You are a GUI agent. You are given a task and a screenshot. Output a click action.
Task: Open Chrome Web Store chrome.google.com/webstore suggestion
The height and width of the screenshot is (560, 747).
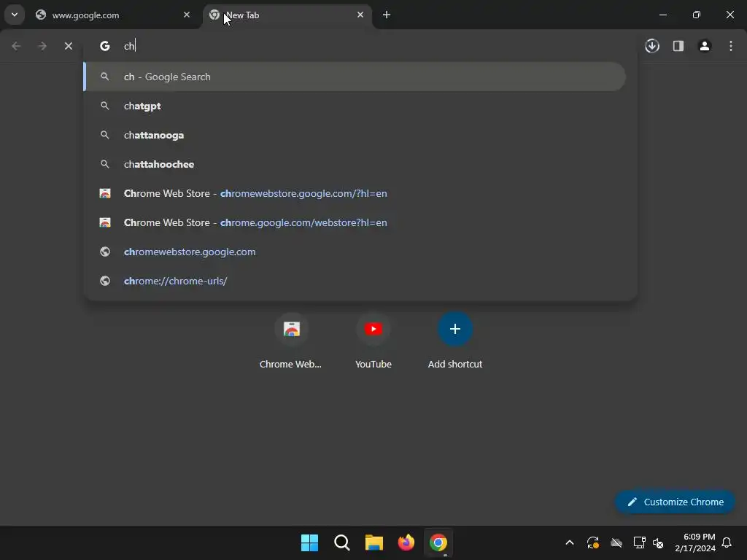(355, 222)
